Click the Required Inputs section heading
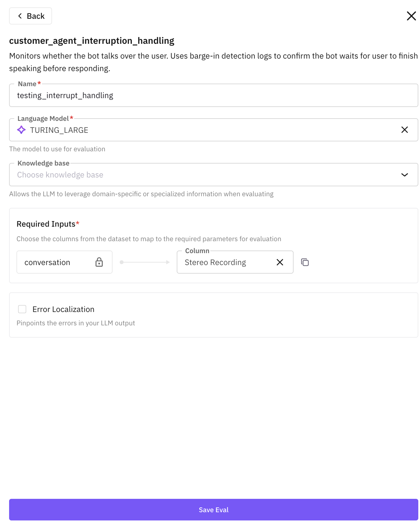420x525 pixels. click(46, 224)
